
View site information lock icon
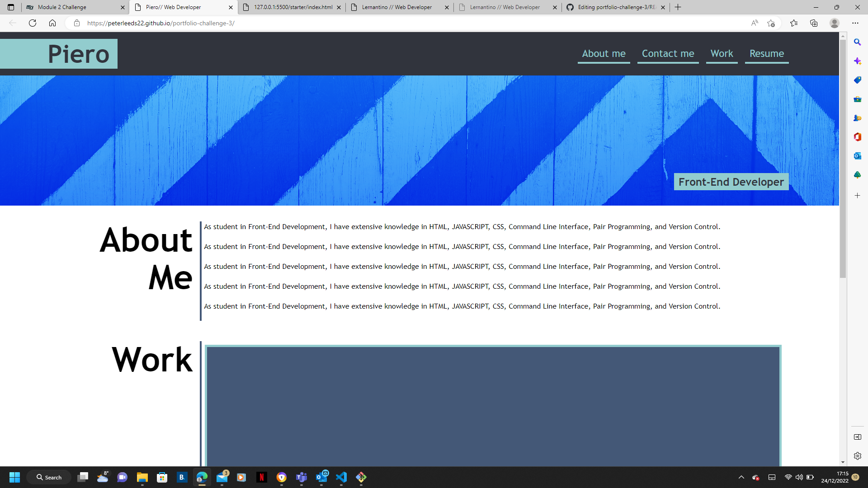click(x=77, y=23)
